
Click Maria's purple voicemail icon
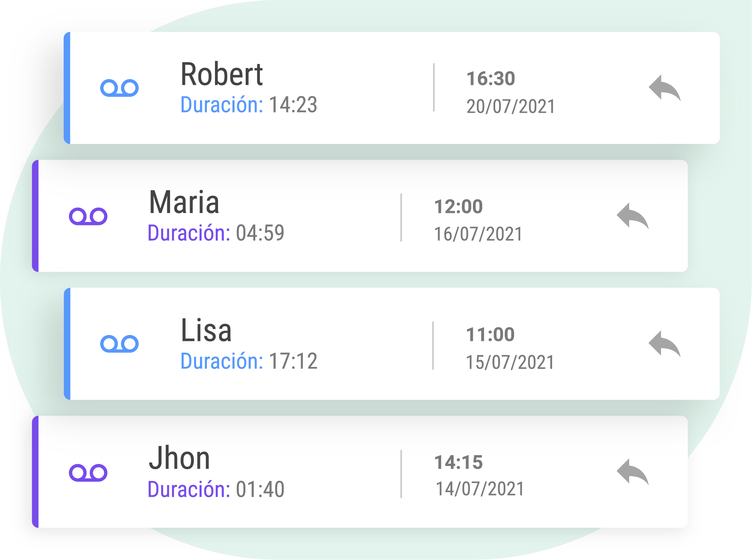pyautogui.click(x=88, y=216)
